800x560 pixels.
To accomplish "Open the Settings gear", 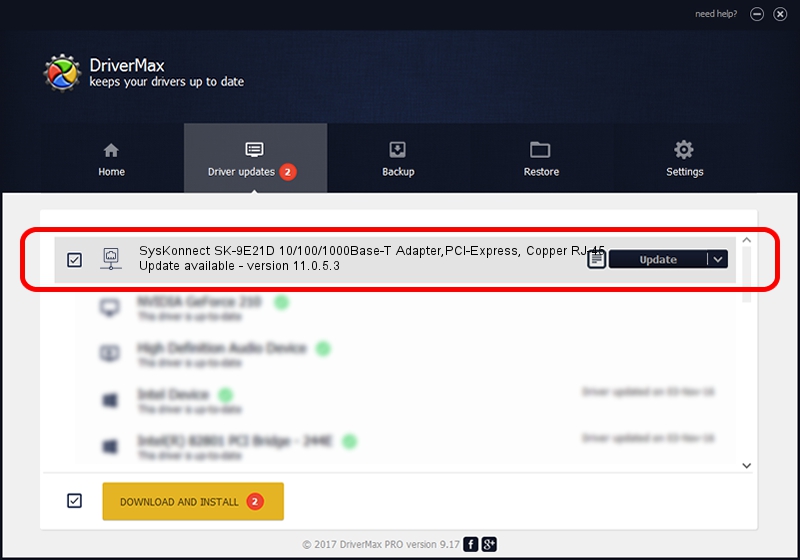I will click(684, 159).
